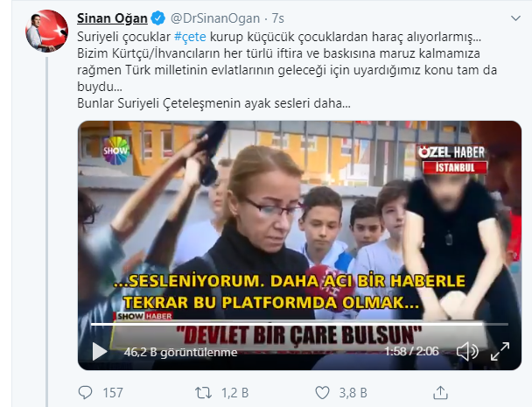Retweet using the icon showing 1,2 B
Screen dimensions: 532x407
click(203, 393)
